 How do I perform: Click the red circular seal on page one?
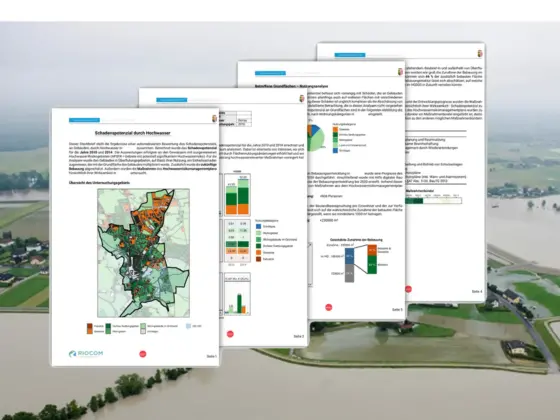point(142,354)
